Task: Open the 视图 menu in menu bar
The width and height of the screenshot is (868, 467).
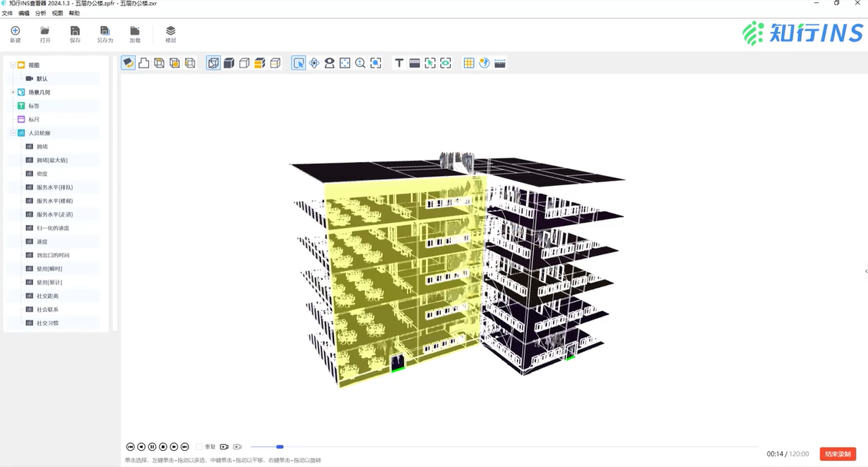Action: coord(58,13)
